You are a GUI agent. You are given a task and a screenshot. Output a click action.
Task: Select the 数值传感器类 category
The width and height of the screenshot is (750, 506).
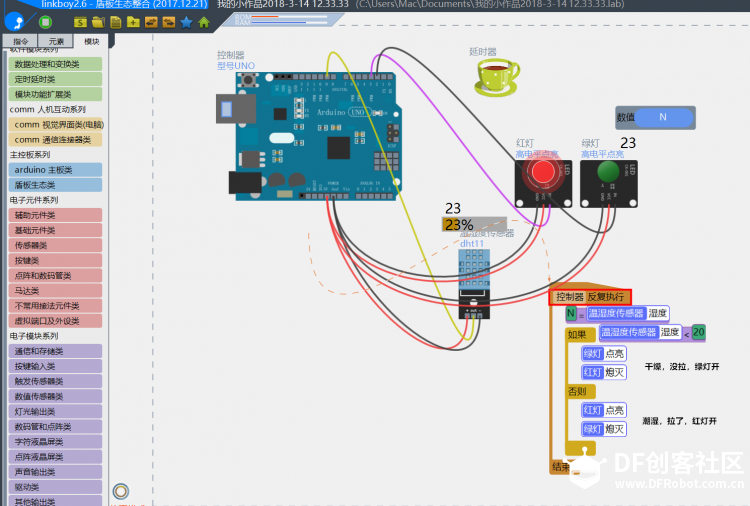(x=55, y=396)
